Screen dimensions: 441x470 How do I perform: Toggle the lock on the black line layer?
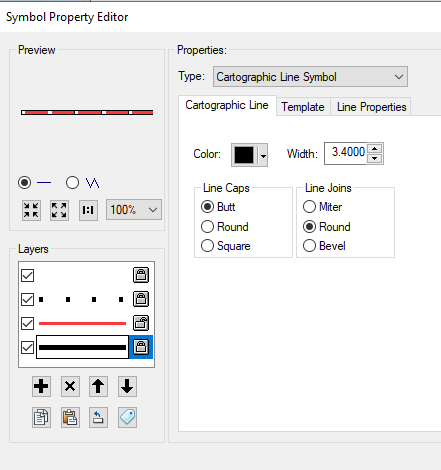(x=141, y=347)
